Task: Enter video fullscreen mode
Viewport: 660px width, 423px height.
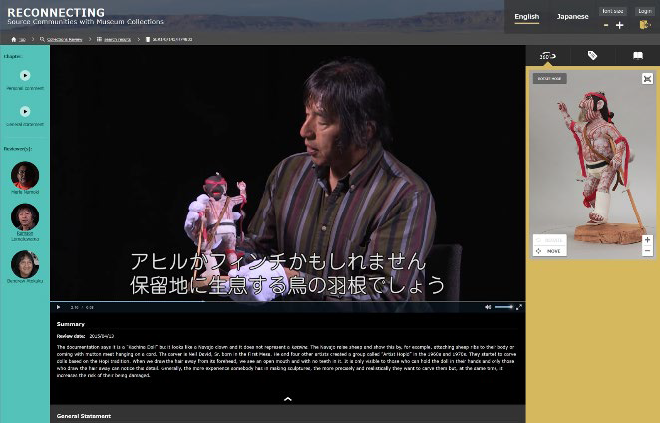Action: coord(519,307)
